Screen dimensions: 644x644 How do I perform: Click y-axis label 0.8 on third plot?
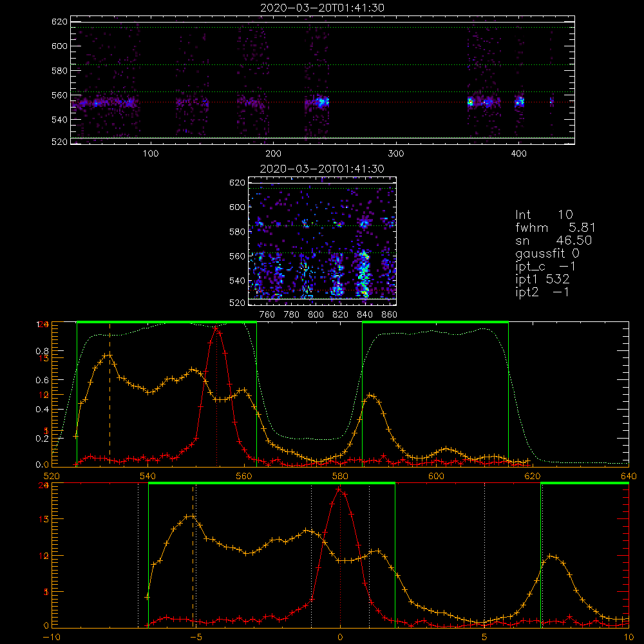tap(43, 351)
